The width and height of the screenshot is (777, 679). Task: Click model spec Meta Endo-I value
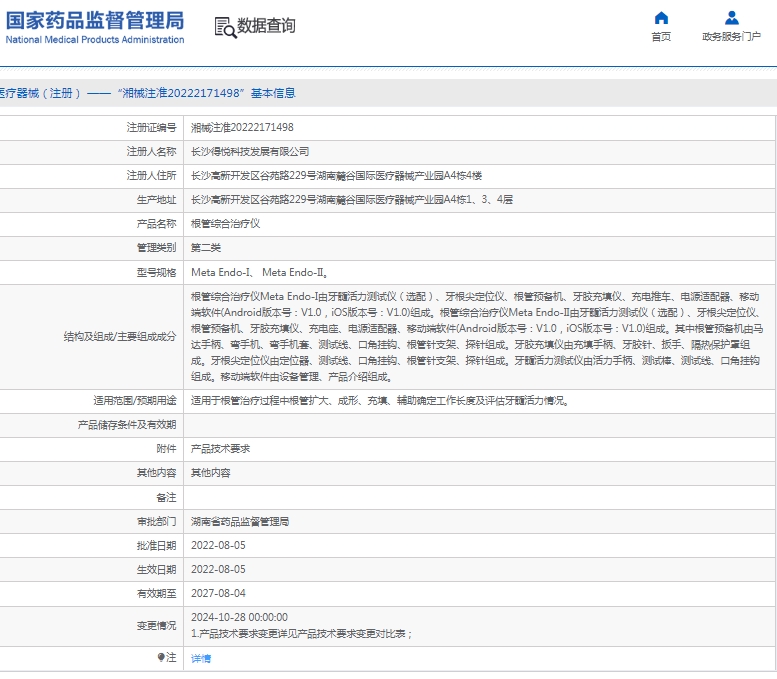[259, 272]
